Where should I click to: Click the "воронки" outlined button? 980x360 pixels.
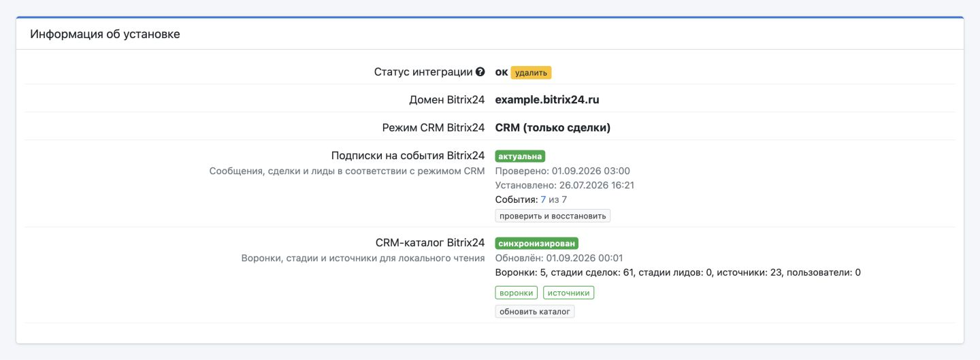click(516, 293)
